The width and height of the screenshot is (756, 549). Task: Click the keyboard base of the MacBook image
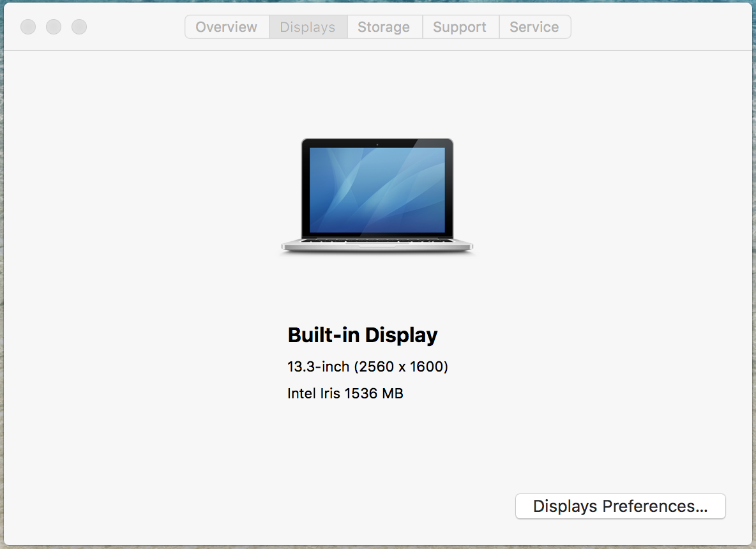point(377,244)
